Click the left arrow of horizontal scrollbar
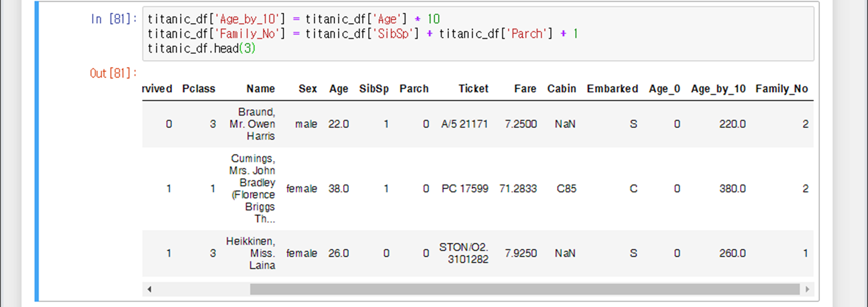The width and height of the screenshot is (868, 307). (x=149, y=289)
